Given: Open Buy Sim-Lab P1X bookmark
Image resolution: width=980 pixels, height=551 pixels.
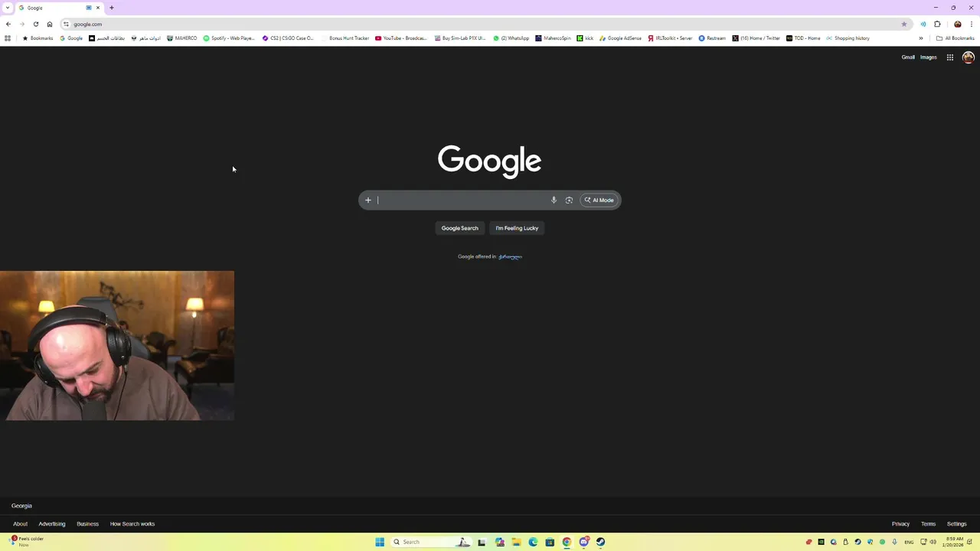Looking at the screenshot, I should tap(460, 38).
